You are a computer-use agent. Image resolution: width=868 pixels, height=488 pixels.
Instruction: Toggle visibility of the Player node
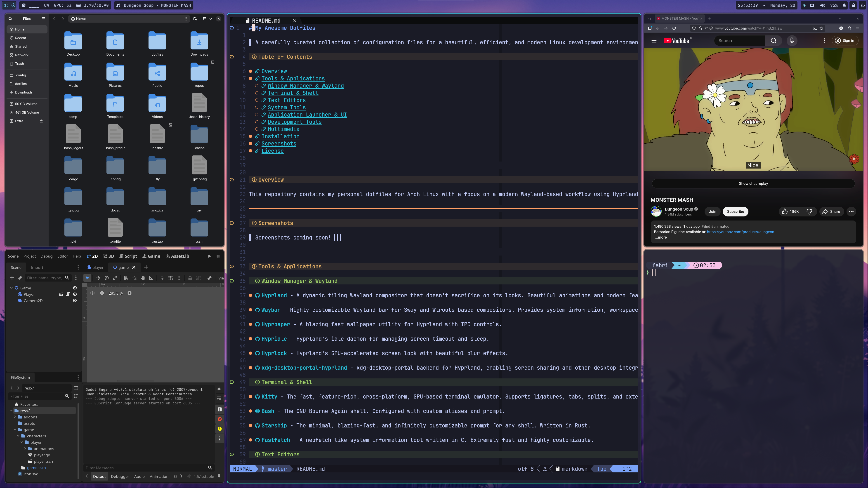coord(75,294)
